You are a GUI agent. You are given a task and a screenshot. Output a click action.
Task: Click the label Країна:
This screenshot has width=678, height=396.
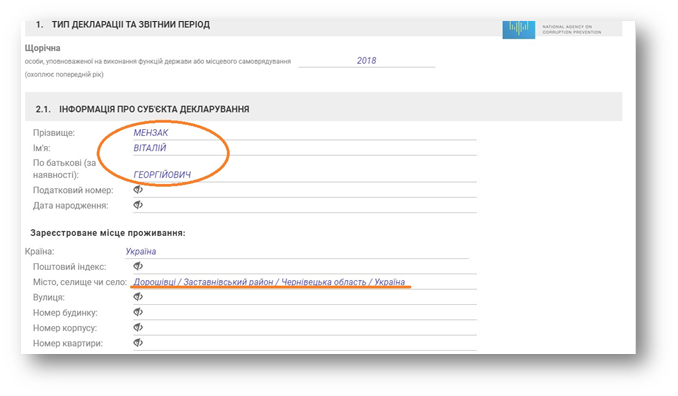39,252
